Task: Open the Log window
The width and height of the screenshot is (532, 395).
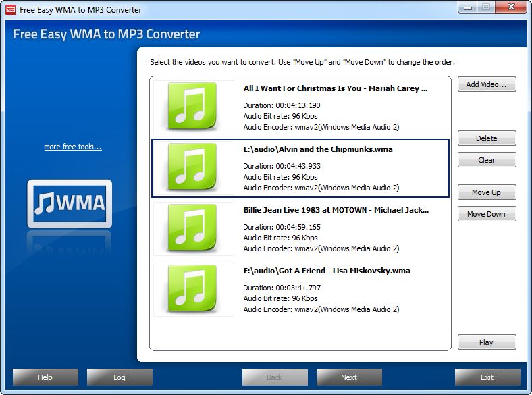Action: (119, 377)
